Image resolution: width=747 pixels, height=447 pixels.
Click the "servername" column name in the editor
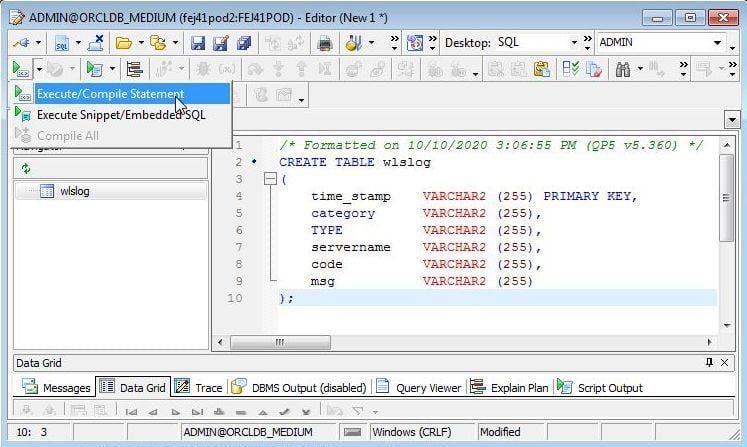click(351, 247)
